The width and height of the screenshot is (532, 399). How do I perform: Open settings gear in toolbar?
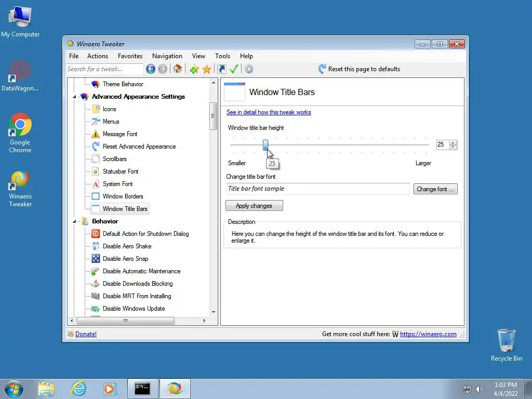pyautogui.click(x=249, y=69)
